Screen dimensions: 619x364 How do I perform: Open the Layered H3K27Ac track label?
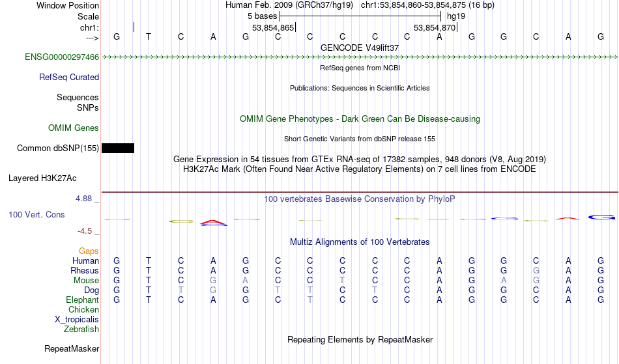(42, 178)
